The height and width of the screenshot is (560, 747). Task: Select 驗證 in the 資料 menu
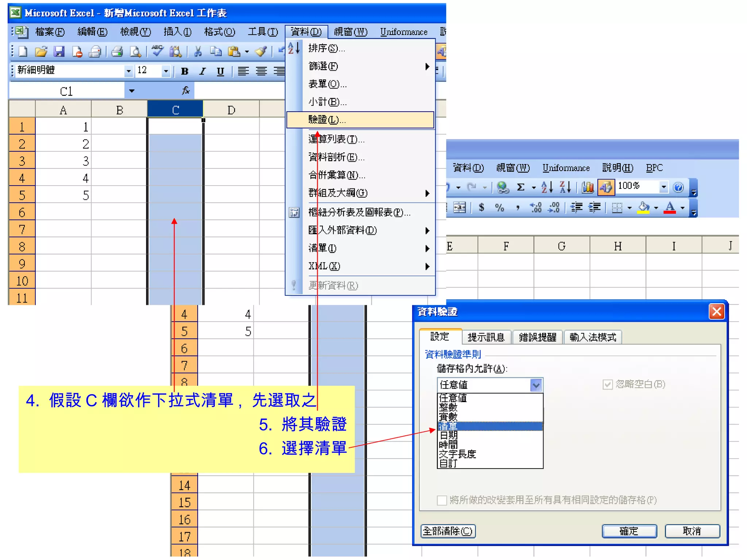327,120
